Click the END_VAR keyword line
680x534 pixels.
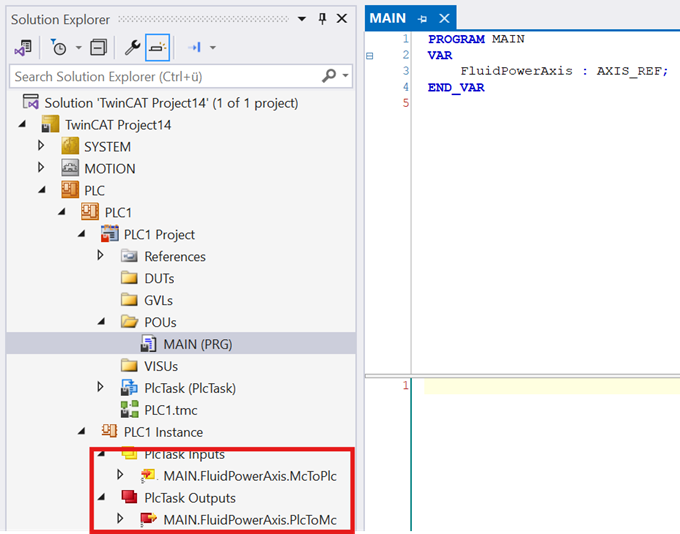tap(456, 88)
